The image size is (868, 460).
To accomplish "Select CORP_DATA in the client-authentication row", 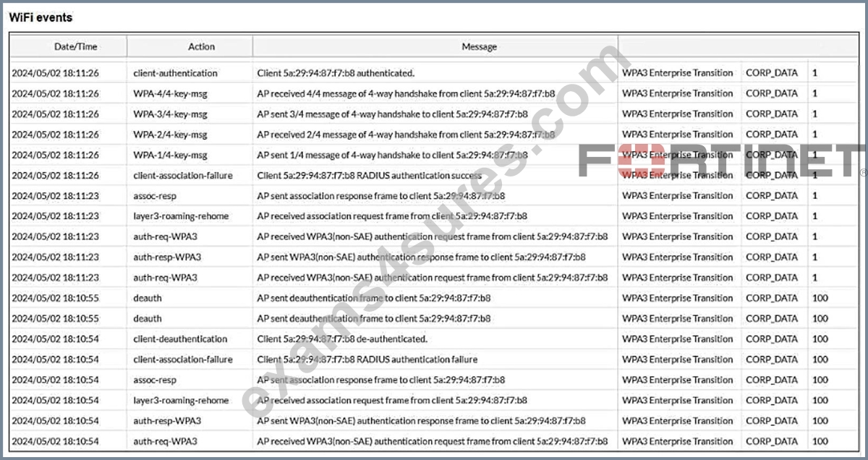I will pos(772,73).
